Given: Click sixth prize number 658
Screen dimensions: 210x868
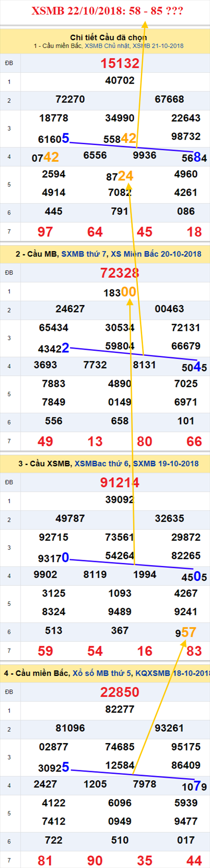Looking at the screenshot, I should click(x=120, y=421).
